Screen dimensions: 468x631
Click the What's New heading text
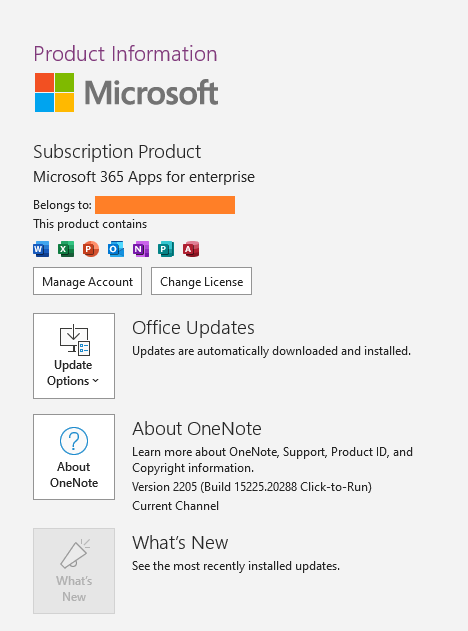[x=180, y=543]
